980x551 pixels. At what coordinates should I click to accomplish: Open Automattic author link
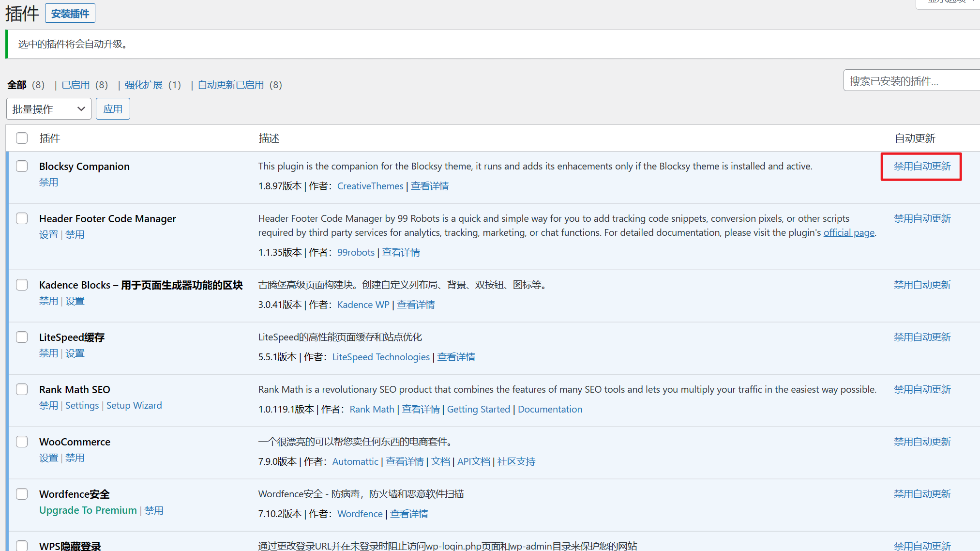[355, 461]
